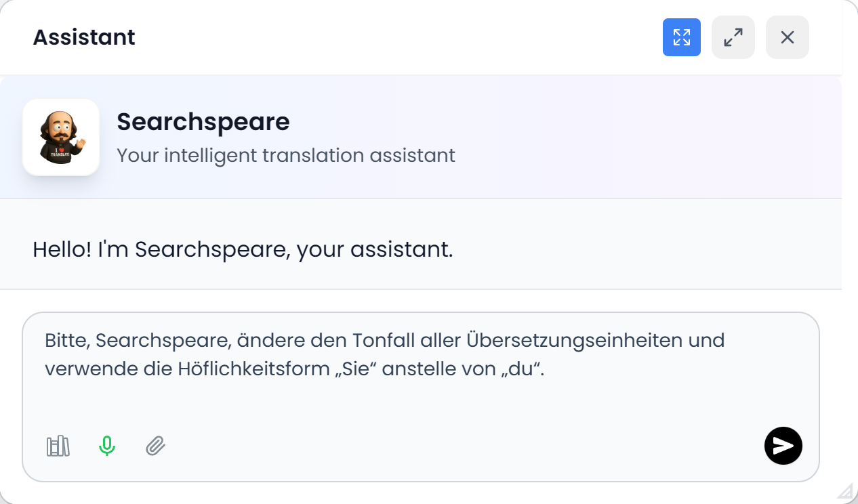The width and height of the screenshot is (858, 504).
Task: Click the word "Bitte" at the message start
Action: [66, 340]
